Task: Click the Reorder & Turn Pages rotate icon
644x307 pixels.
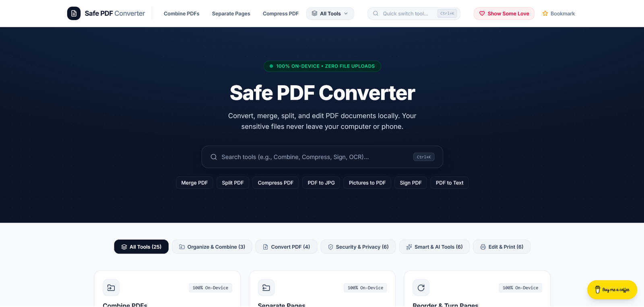Action: click(x=421, y=288)
